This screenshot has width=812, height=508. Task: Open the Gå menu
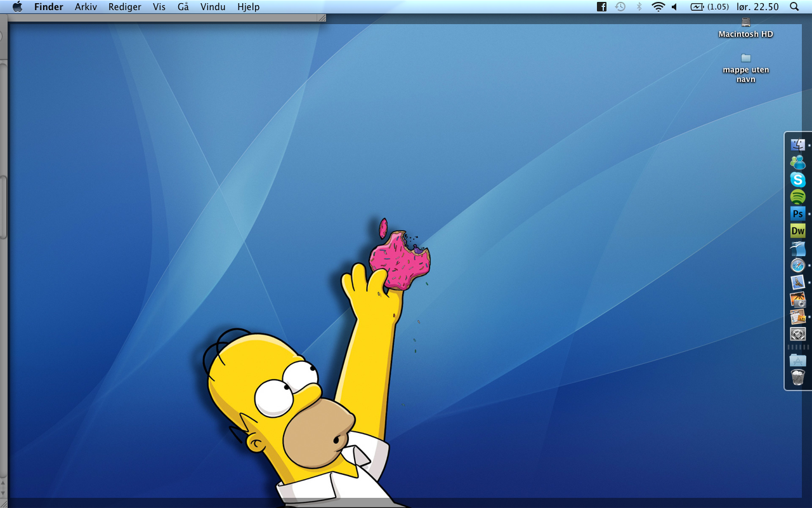(x=183, y=7)
